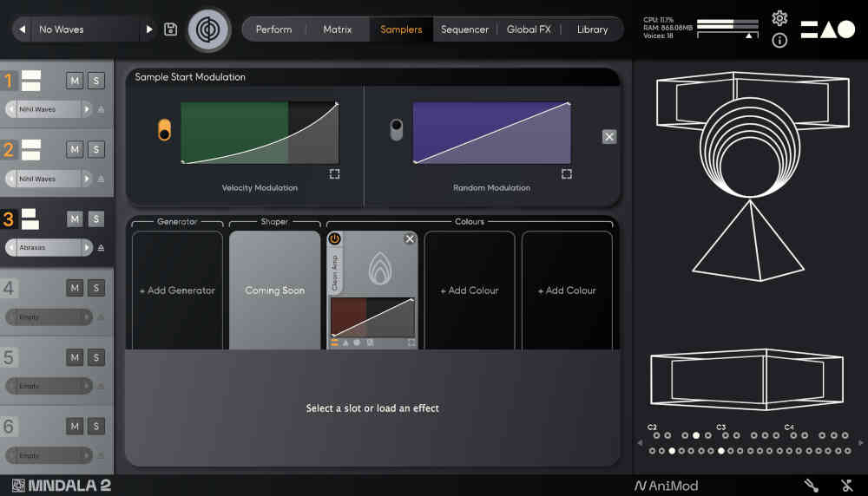Click the circular Mindala logo button
Image resolution: width=868 pixels, height=496 pixels.
click(x=209, y=29)
